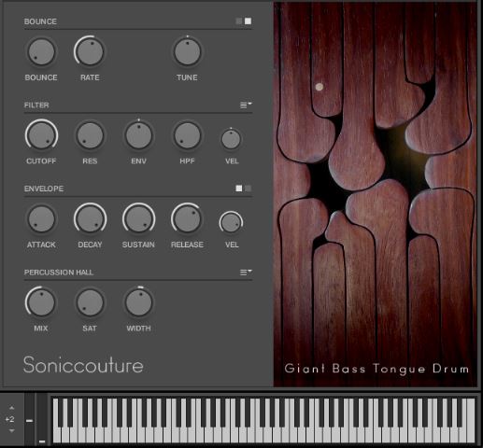Screen dimensions: 483x448
Task: Click the pitch bend wheel strip
Action: coord(29,419)
